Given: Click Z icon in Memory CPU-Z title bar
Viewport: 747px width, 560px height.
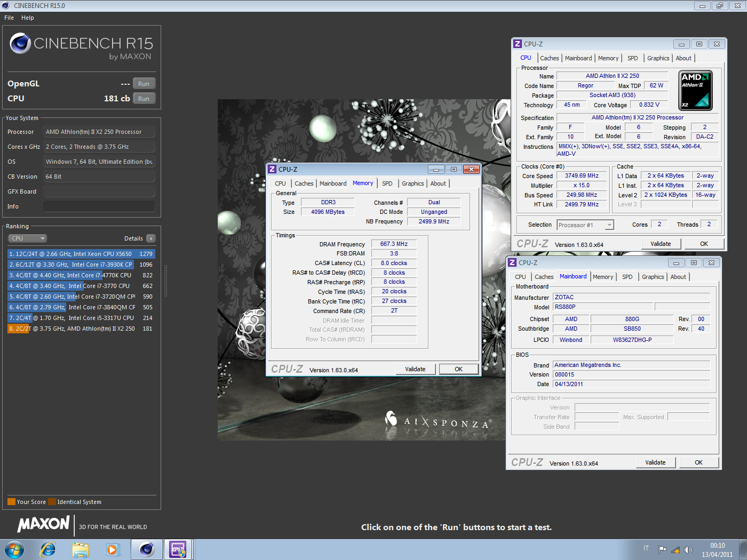Looking at the screenshot, I should click(x=272, y=169).
